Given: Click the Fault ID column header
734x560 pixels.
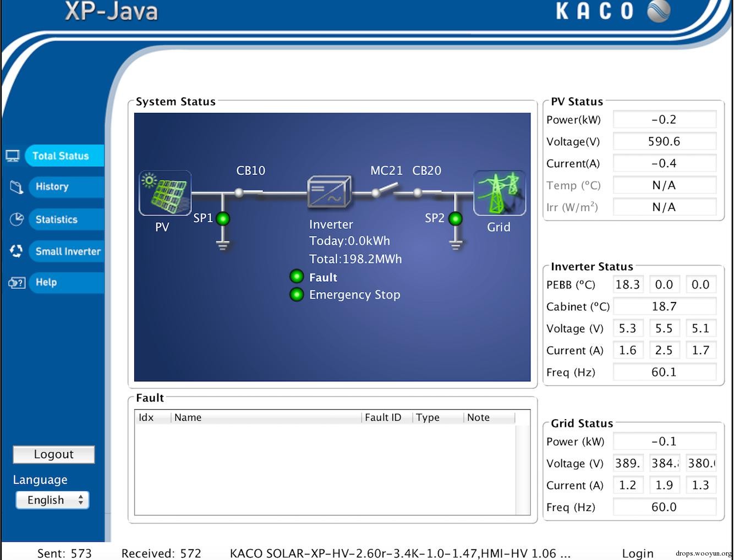Looking at the screenshot, I should pos(384,418).
